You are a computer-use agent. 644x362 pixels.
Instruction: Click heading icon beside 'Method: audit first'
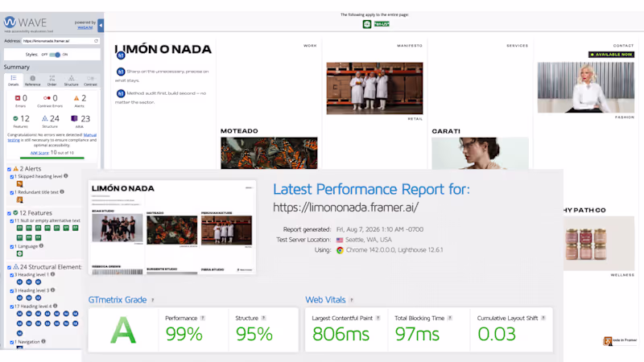121,93
